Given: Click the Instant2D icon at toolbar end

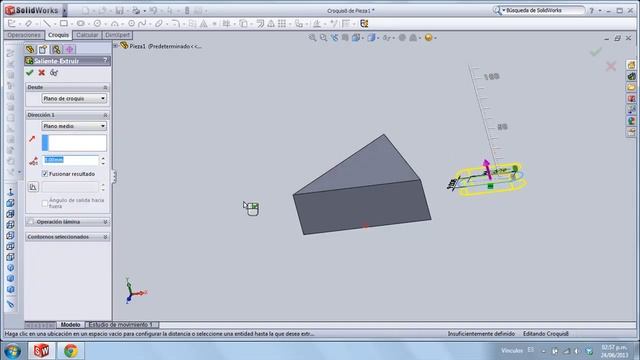Looking at the screenshot, I should coord(364,24).
